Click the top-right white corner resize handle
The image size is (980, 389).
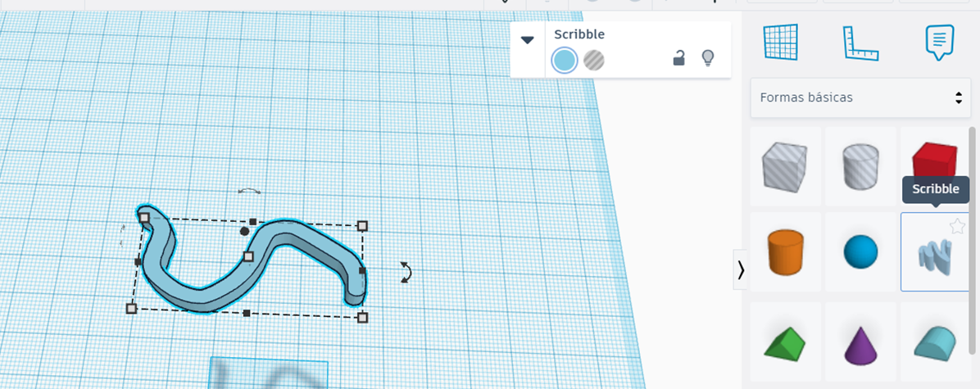(362, 226)
